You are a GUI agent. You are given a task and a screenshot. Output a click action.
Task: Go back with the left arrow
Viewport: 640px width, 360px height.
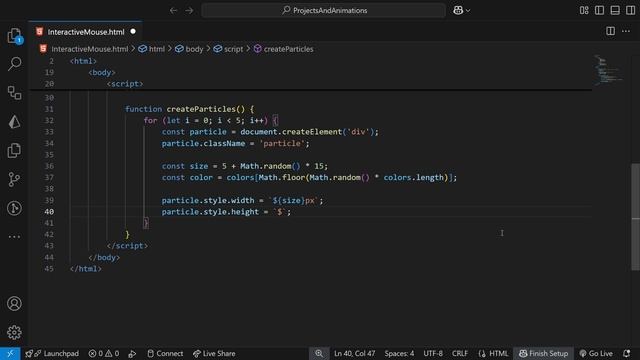tap(173, 10)
